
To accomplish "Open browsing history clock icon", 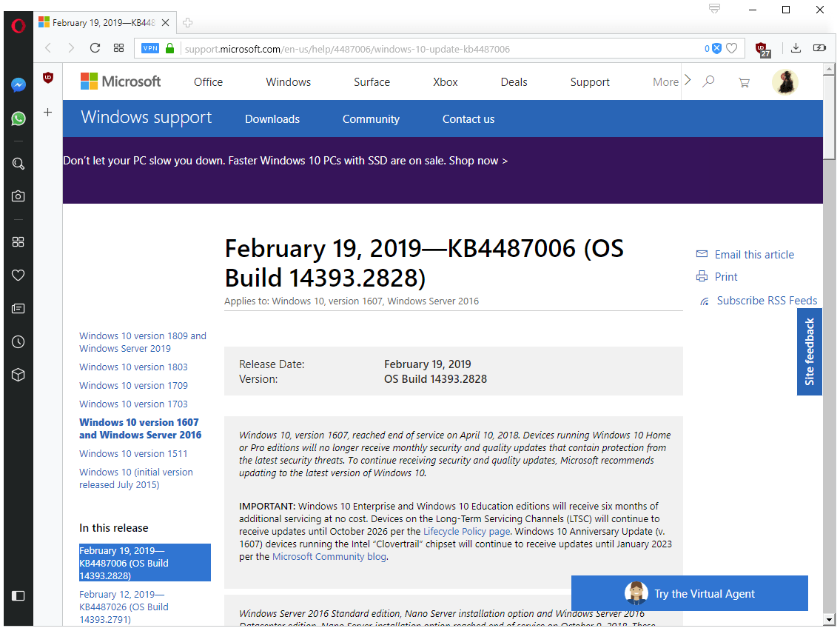I will (19, 341).
